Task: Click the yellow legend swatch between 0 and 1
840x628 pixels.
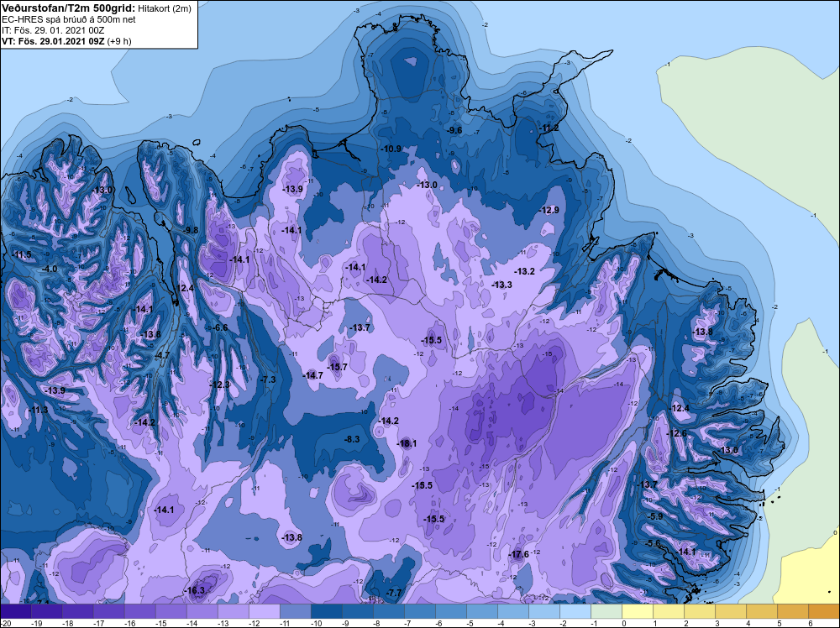Action: pyautogui.click(x=638, y=611)
